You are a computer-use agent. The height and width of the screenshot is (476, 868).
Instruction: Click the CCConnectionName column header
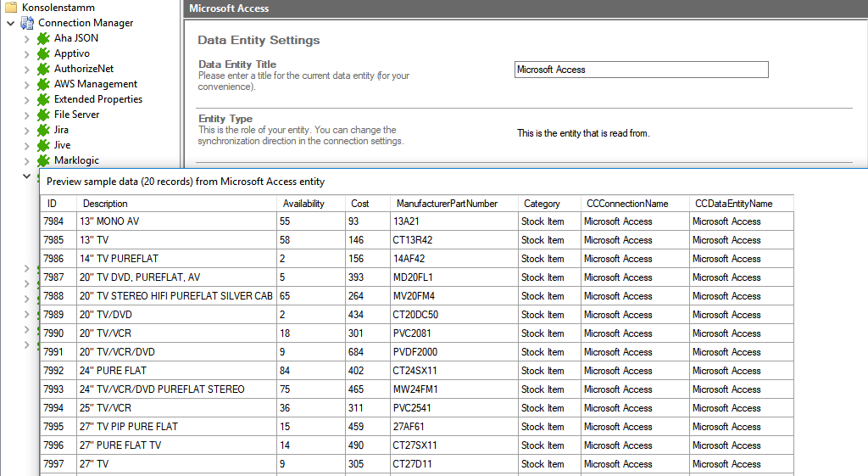point(635,204)
